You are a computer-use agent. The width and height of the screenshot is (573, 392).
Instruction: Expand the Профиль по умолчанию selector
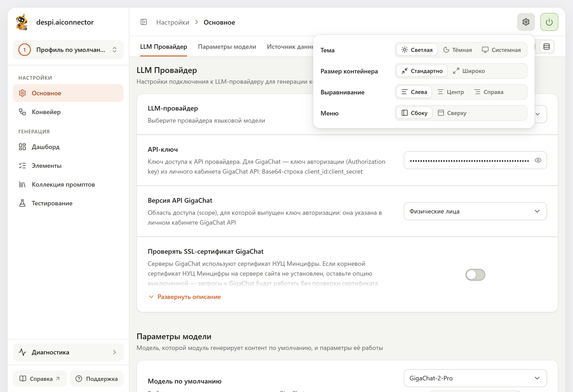coord(68,49)
